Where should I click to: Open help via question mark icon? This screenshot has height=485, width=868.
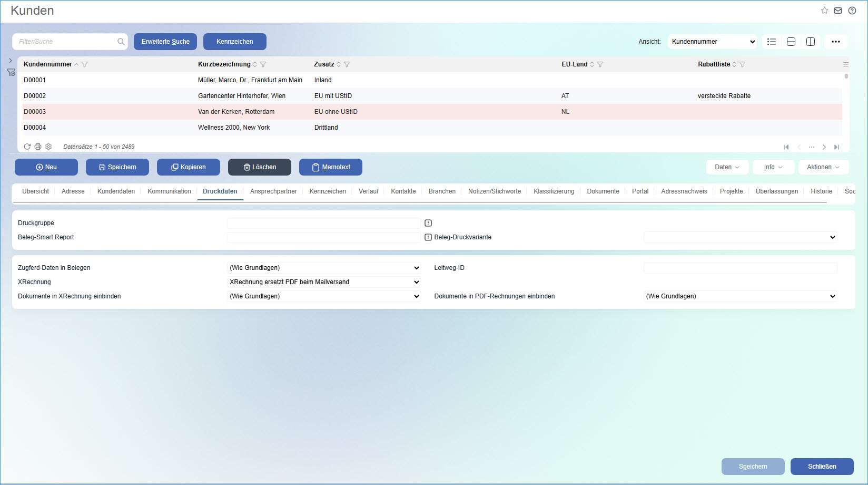[852, 10]
